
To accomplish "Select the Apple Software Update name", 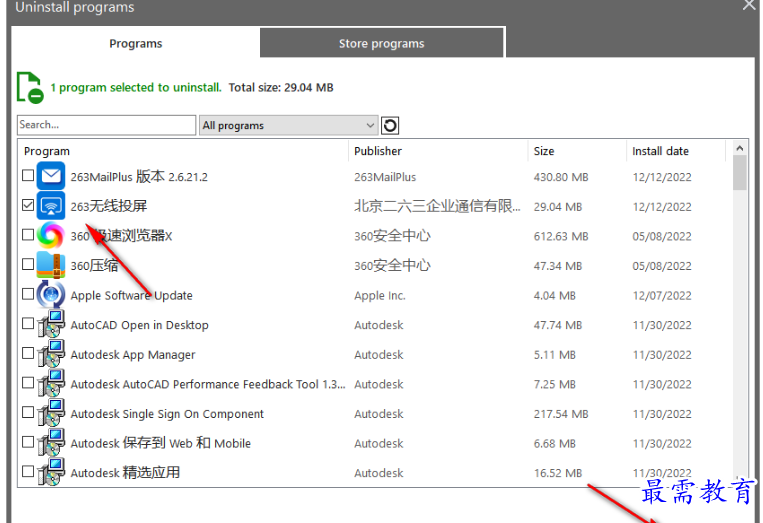I will pos(131,295).
